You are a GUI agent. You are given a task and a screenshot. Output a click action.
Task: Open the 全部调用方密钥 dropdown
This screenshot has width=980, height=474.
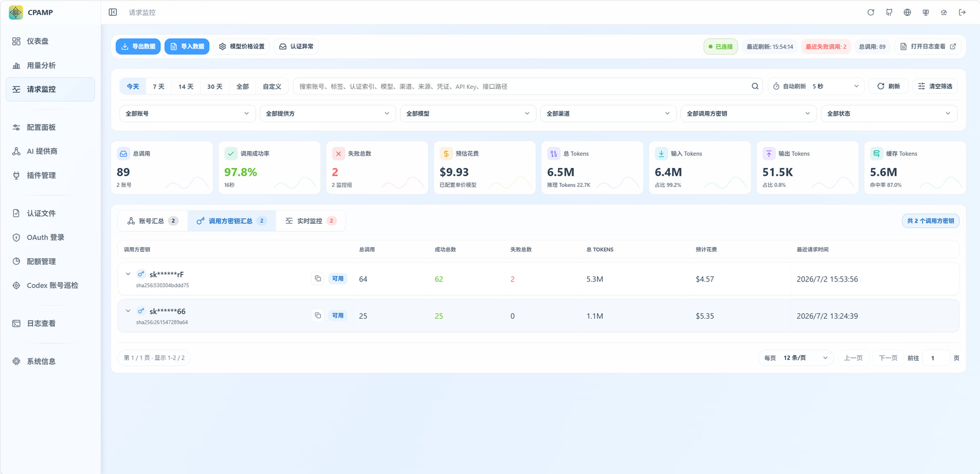coord(749,113)
